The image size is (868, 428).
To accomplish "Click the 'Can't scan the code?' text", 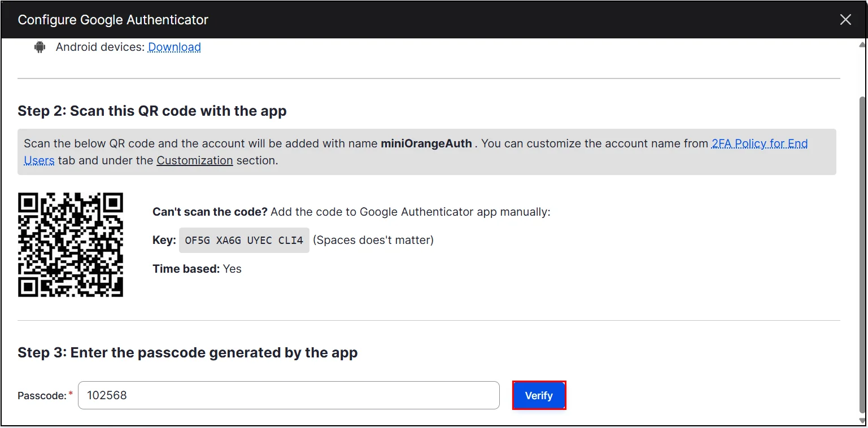I will (x=210, y=212).
